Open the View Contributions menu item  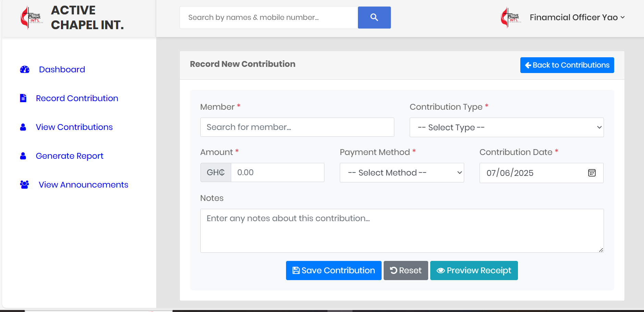74,127
